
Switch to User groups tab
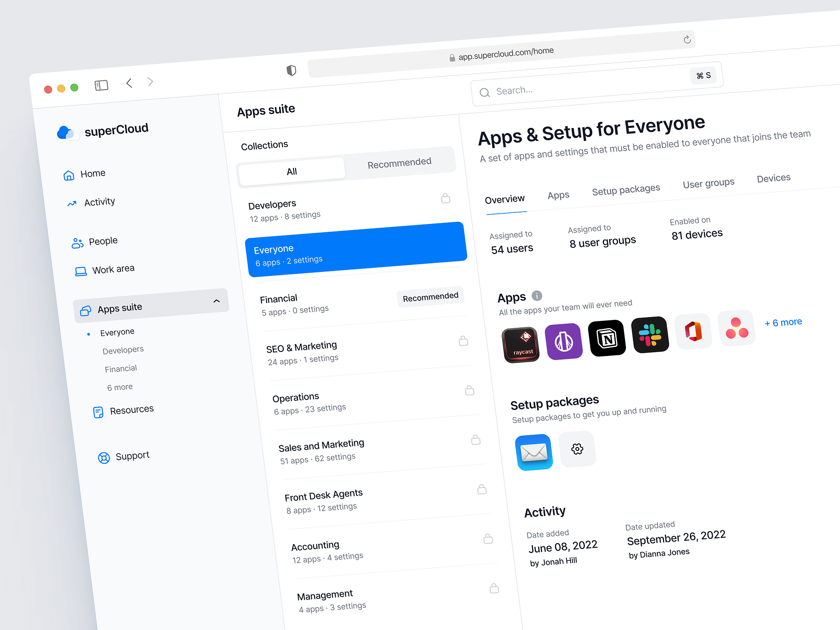[708, 183]
